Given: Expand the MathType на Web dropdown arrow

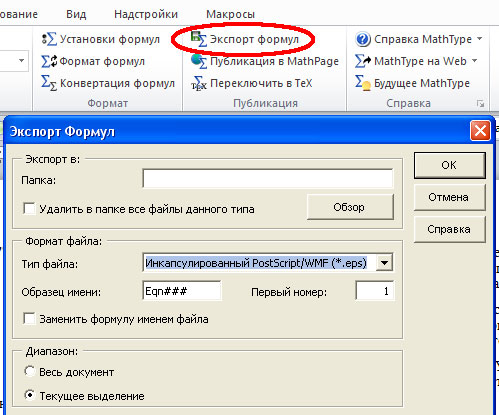Looking at the screenshot, I should 474,61.
